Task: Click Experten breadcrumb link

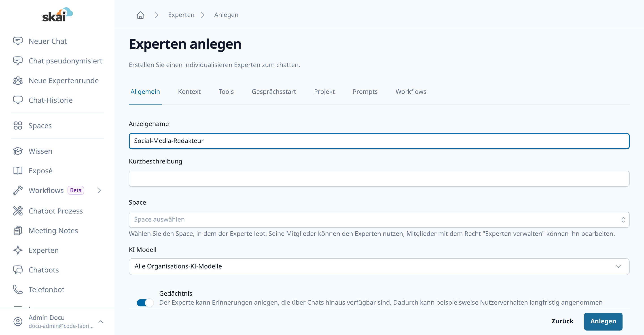Action: (181, 15)
